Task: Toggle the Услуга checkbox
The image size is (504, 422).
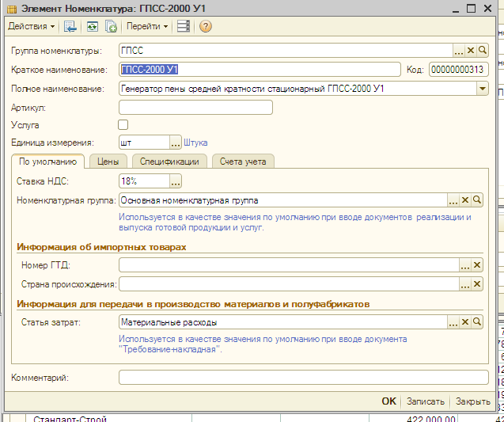Action: (x=123, y=125)
